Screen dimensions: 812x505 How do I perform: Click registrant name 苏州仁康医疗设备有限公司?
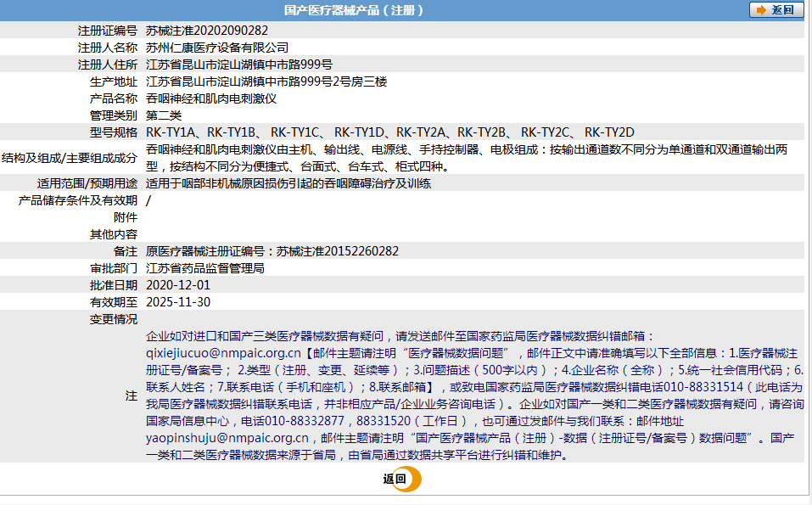coord(217,48)
